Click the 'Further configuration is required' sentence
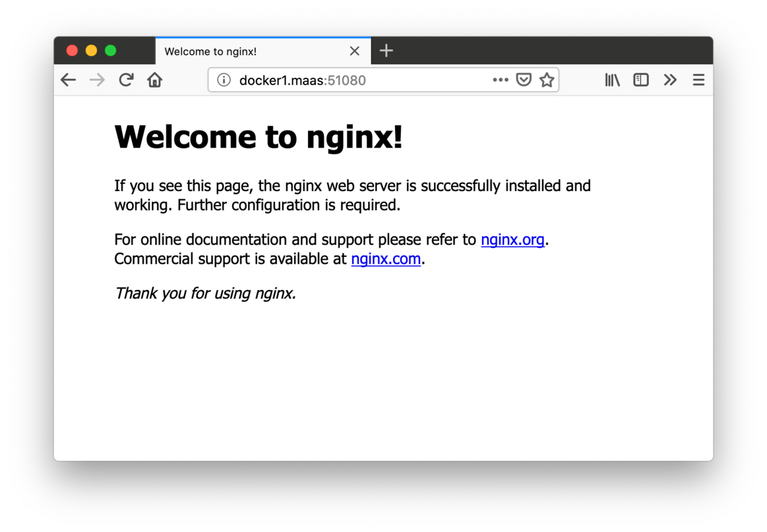The image size is (767, 532). (289, 205)
